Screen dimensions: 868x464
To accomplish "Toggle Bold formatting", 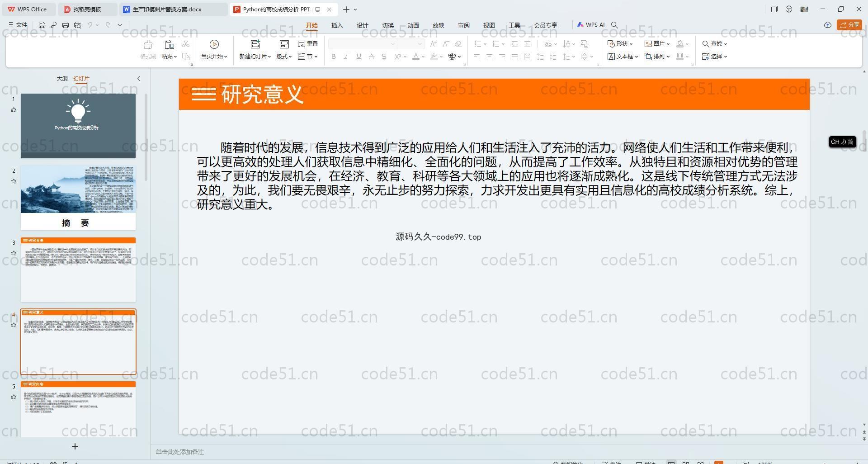I will [x=334, y=57].
